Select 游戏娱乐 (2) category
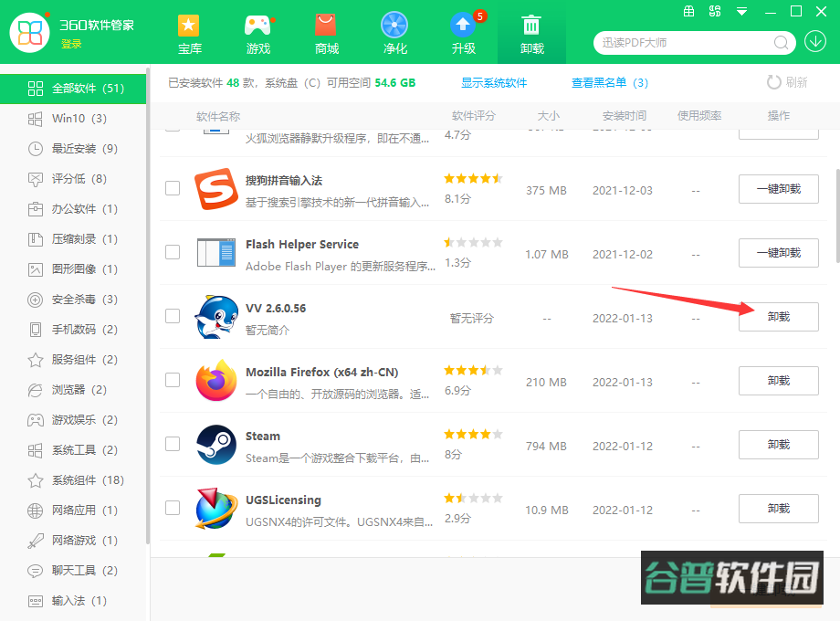 point(73,419)
